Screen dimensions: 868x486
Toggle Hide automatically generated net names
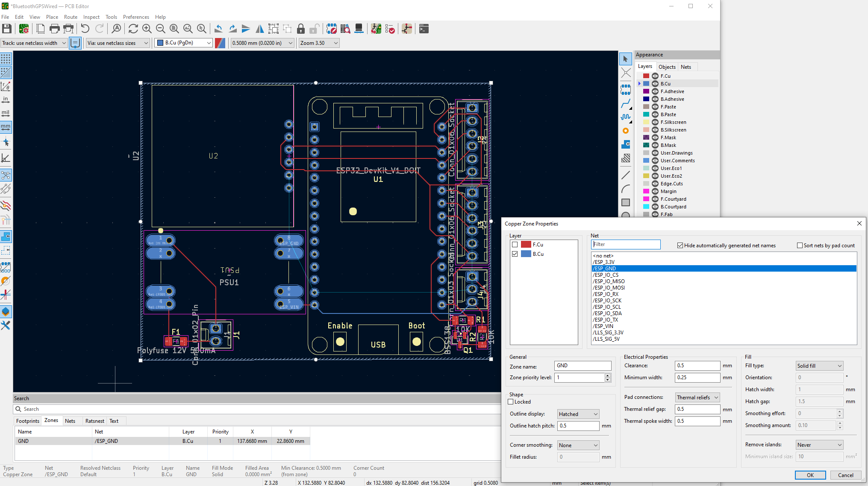click(680, 246)
